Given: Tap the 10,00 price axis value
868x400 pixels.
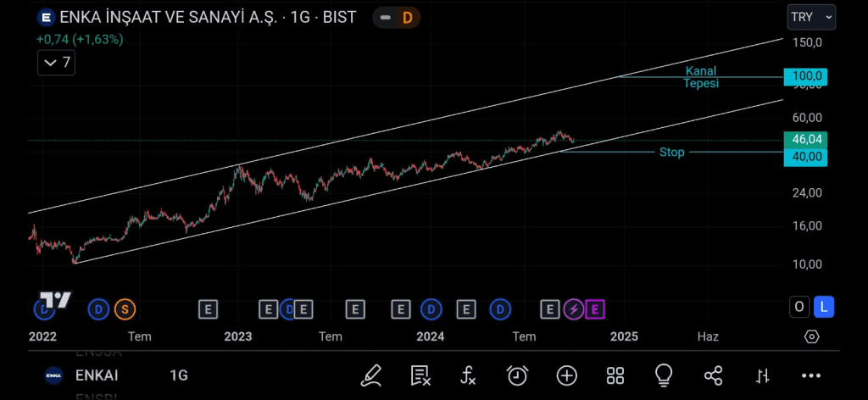Looking at the screenshot, I should [807, 264].
